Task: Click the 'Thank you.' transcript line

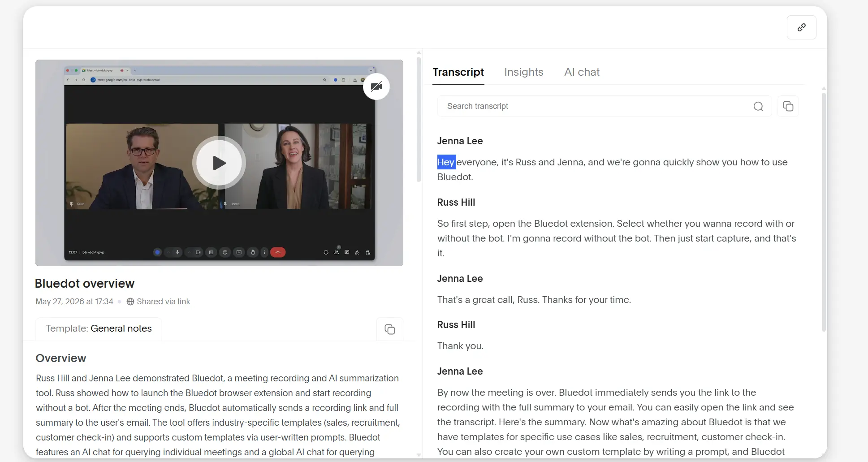Action: tap(460, 346)
